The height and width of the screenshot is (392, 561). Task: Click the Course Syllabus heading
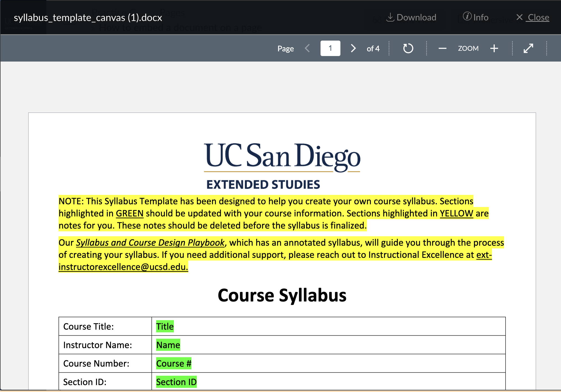coord(282,295)
